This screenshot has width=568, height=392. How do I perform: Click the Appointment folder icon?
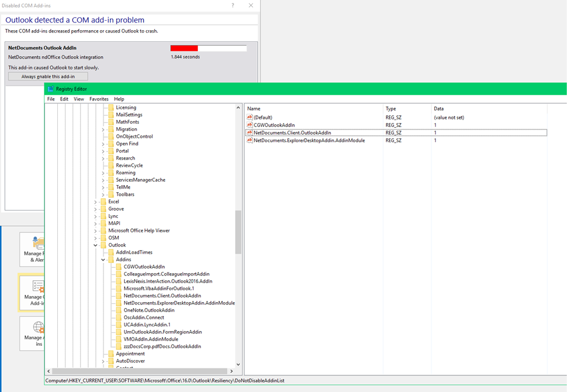pos(111,354)
